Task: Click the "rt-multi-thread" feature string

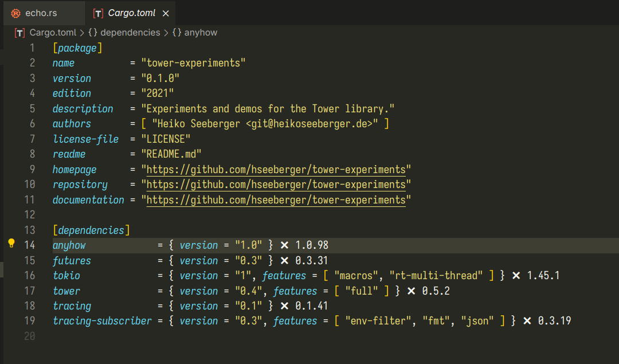Action: [436, 276]
